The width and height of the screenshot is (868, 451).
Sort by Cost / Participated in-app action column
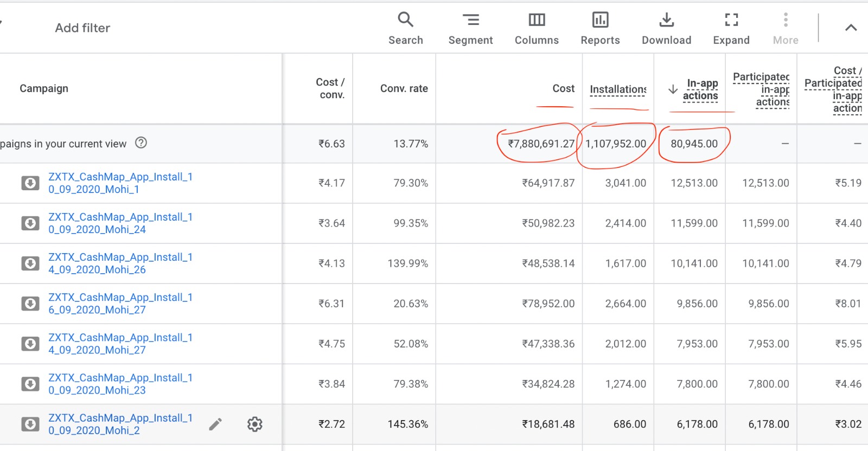coord(833,89)
